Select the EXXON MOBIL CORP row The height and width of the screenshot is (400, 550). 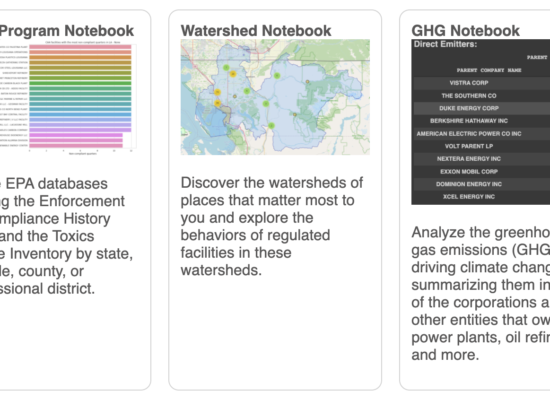pos(482,171)
